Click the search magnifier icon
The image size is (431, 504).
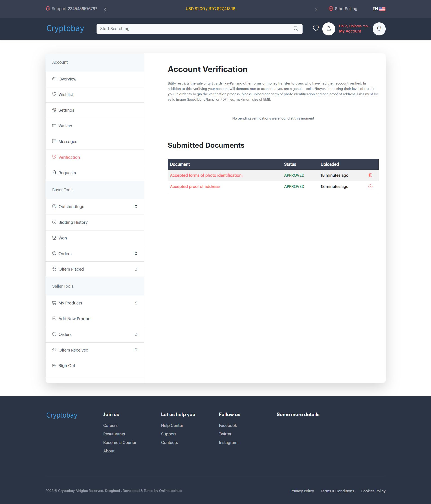point(296,29)
